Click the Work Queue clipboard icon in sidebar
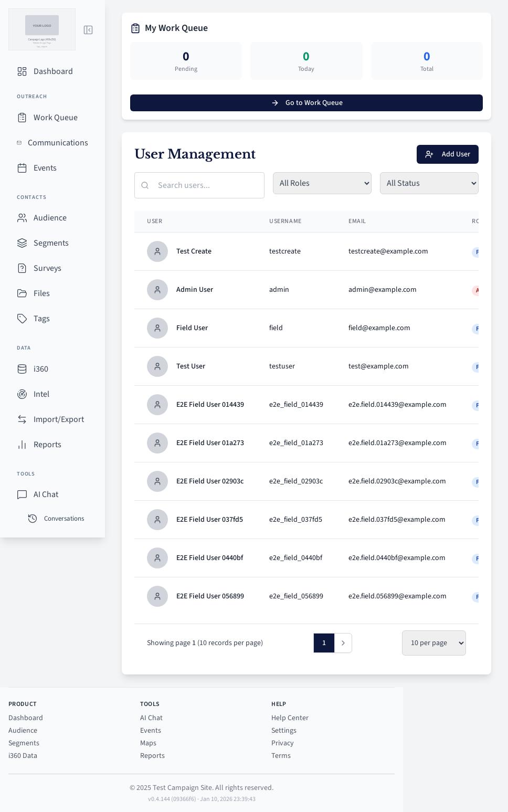The image size is (508, 812). 22,118
